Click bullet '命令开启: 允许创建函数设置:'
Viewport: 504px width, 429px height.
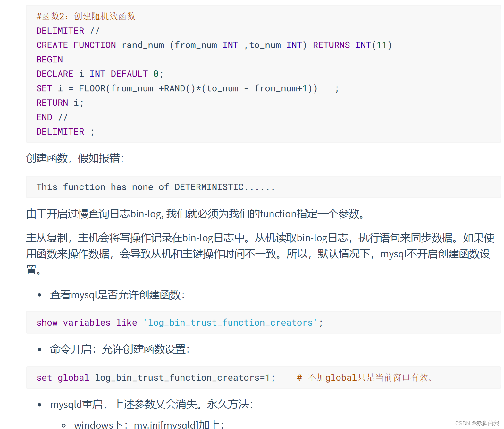click(x=120, y=349)
